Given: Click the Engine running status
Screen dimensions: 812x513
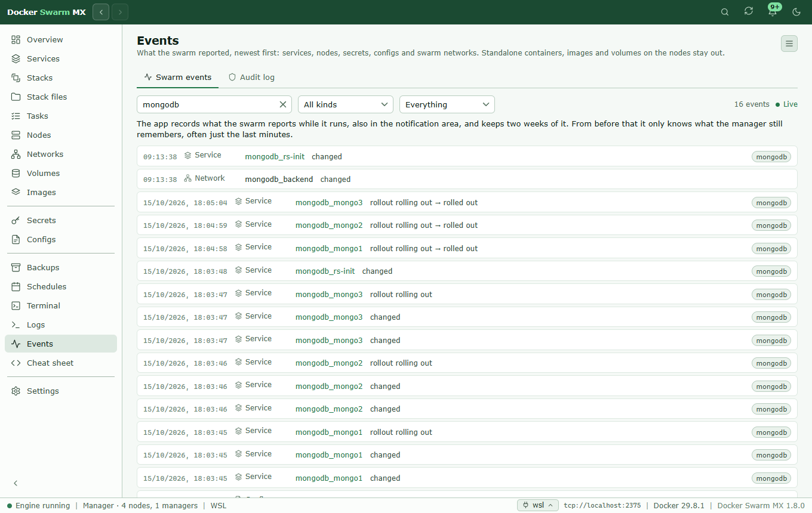Looking at the screenshot, I should pyautogui.click(x=39, y=505).
